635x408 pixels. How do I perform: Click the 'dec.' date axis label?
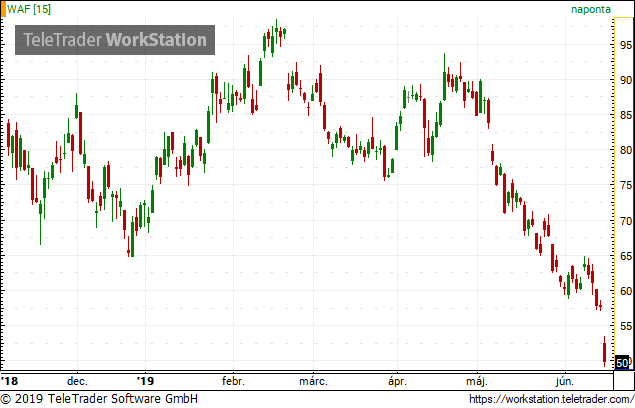[77, 381]
